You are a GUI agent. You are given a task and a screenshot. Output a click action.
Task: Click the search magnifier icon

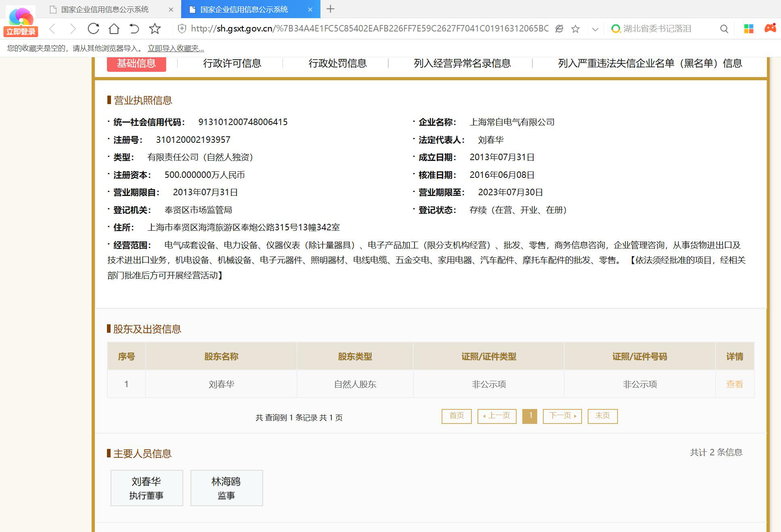point(724,29)
